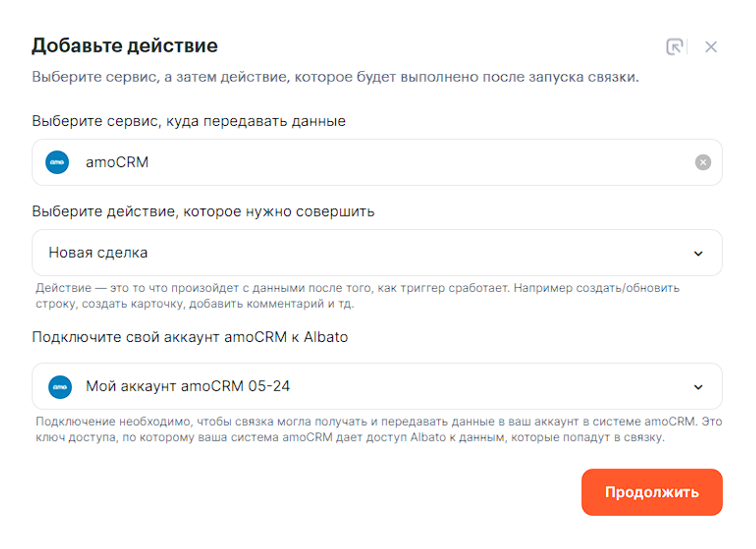Click the label Выберите сервис, куда передавать данные
The image size is (756, 549).
coord(189,121)
